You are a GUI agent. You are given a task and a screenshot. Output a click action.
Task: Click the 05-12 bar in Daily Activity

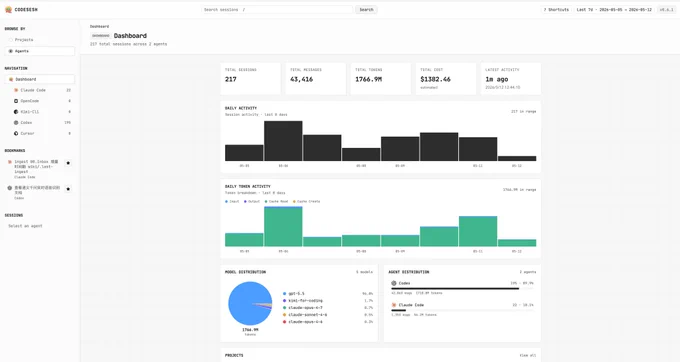[517, 158]
